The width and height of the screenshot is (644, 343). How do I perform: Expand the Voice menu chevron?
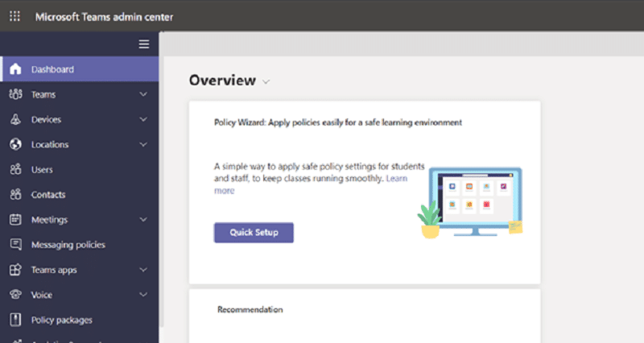[143, 295]
